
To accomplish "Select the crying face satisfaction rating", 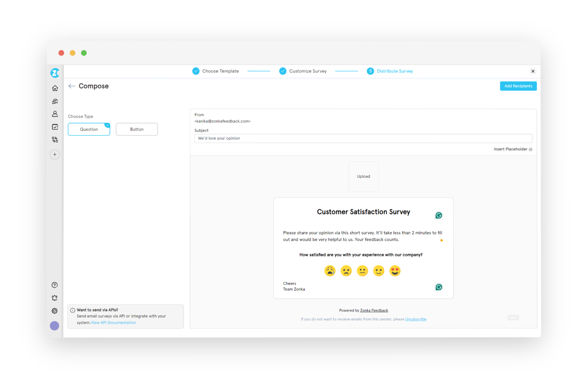I will pyautogui.click(x=330, y=270).
